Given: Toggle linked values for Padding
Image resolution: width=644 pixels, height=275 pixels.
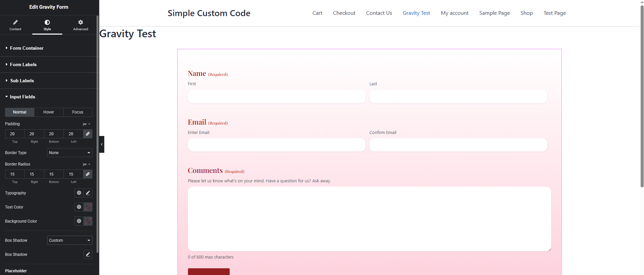Looking at the screenshot, I should point(87,134).
